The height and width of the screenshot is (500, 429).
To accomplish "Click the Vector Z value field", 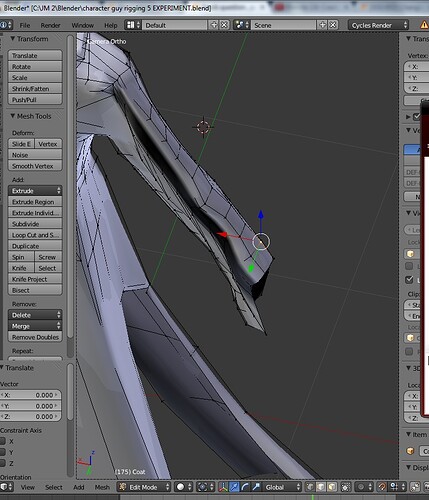I will [30, 417].
